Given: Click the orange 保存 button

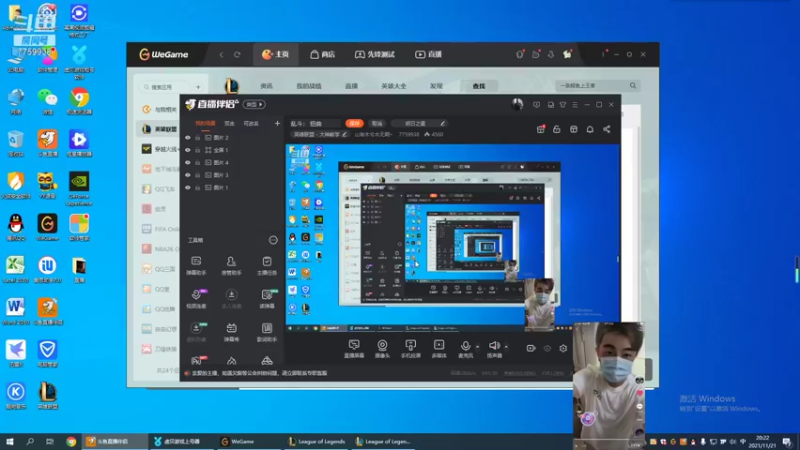Looking at the screenshot, I should [354, 123].
